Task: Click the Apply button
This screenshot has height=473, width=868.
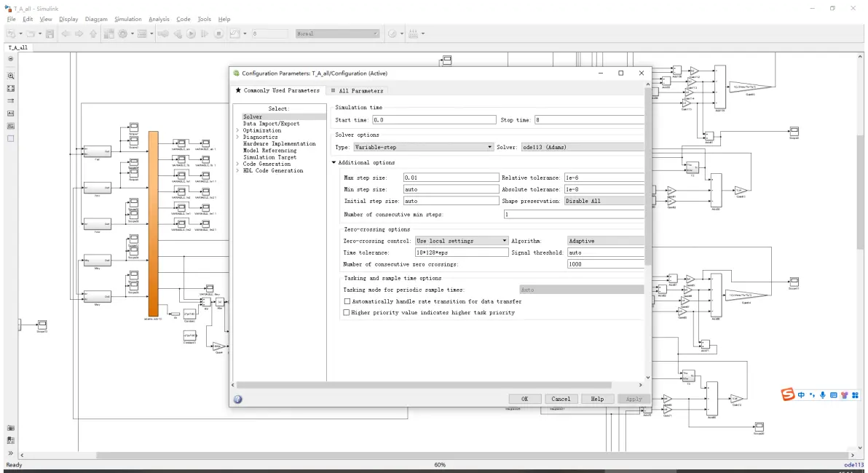Action: click(x=634, y=399)
